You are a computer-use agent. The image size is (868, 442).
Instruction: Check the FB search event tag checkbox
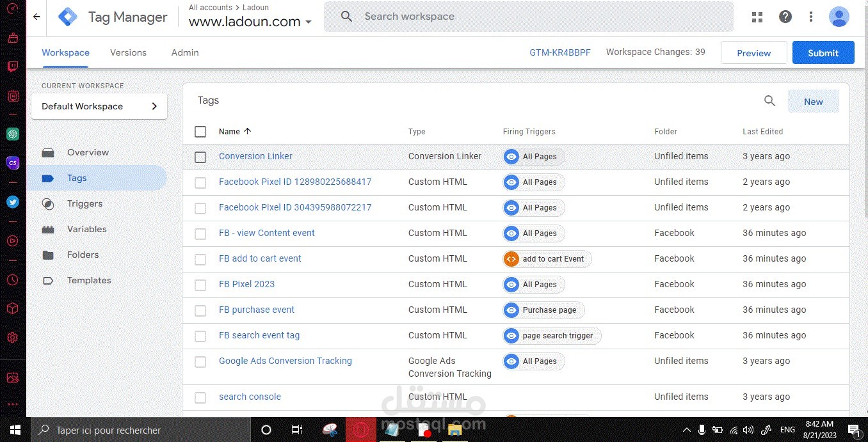click(200, 336)
